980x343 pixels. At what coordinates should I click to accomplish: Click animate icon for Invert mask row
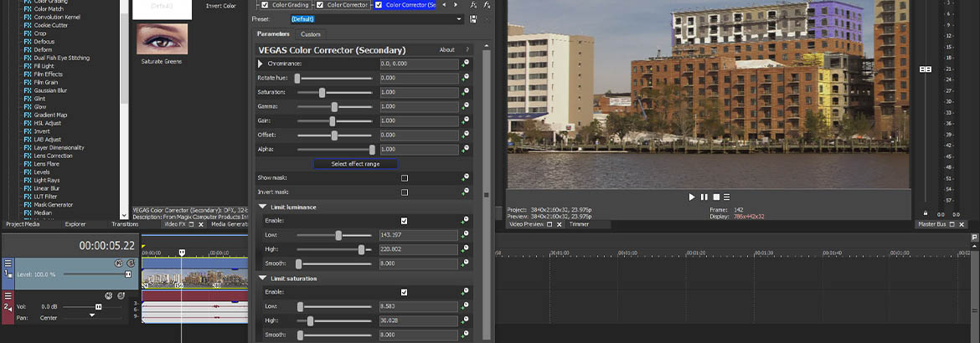465,192
